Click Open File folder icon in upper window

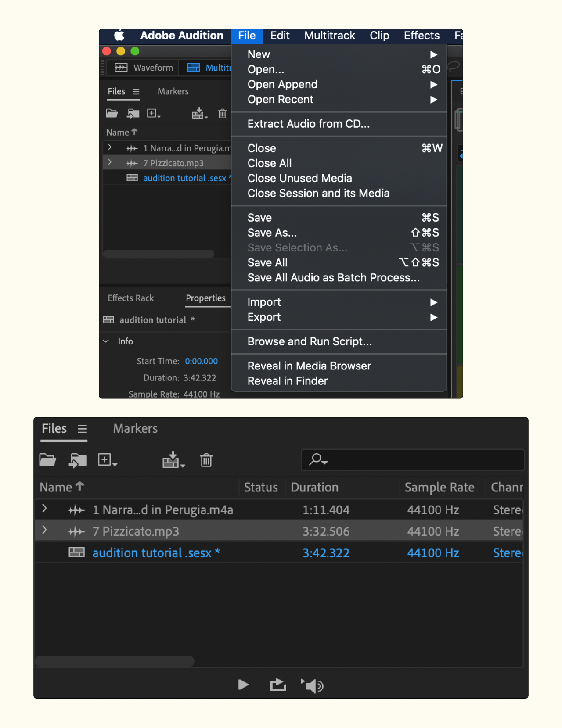click(112, 114)
